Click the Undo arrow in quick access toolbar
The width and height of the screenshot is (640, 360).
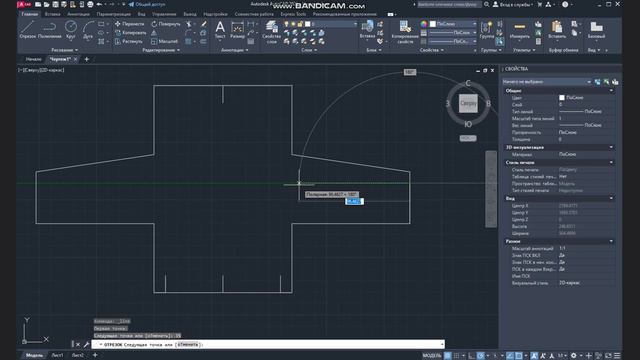[x=99, y=4]
